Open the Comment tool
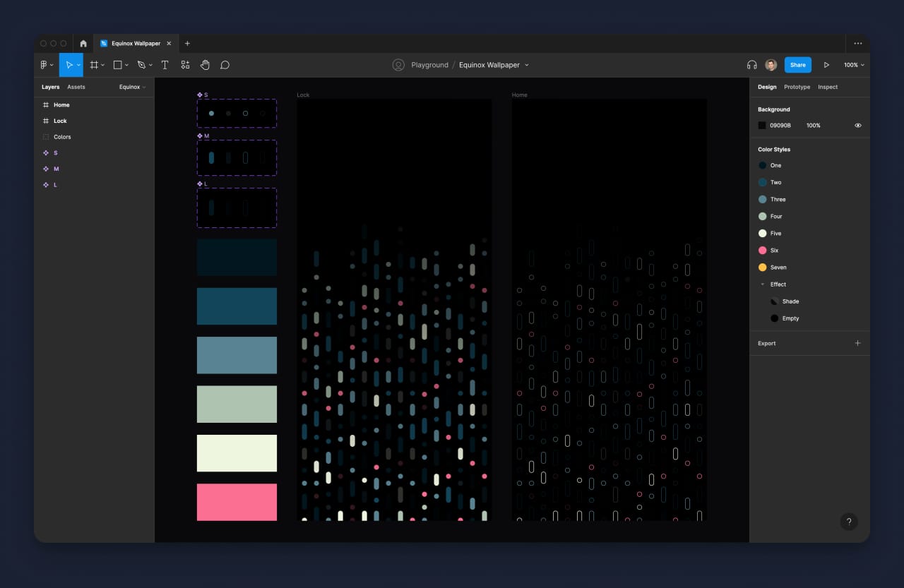This screenshot has height=588, width=904. 225,64
